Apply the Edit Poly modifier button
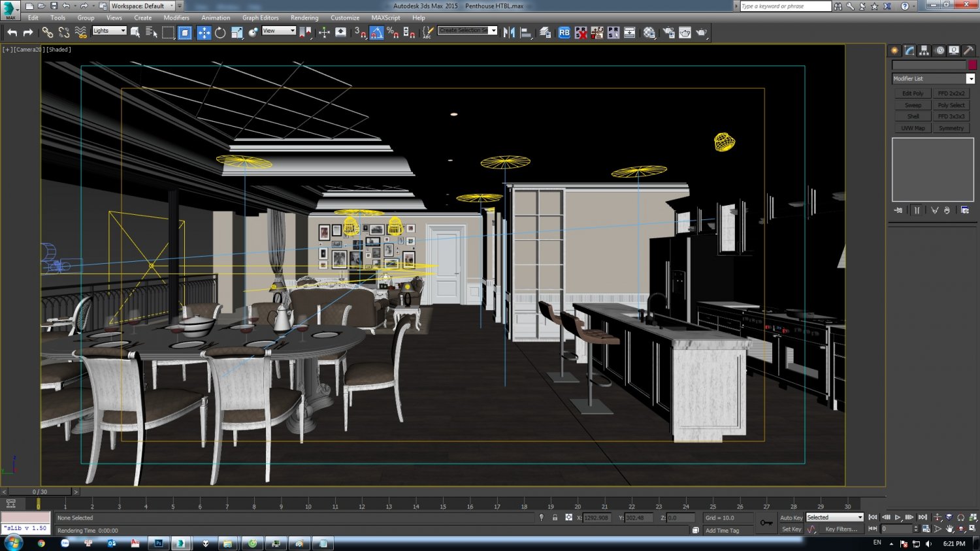The height and width of the screenshot is (551, 980). (x=912, y=93)
